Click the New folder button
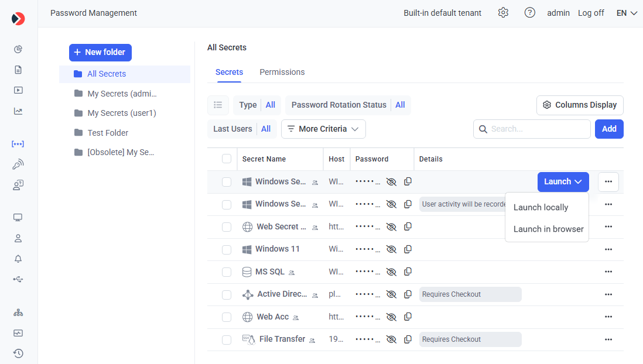The height and width of the screenshot is (364, 643). [100, 53]
